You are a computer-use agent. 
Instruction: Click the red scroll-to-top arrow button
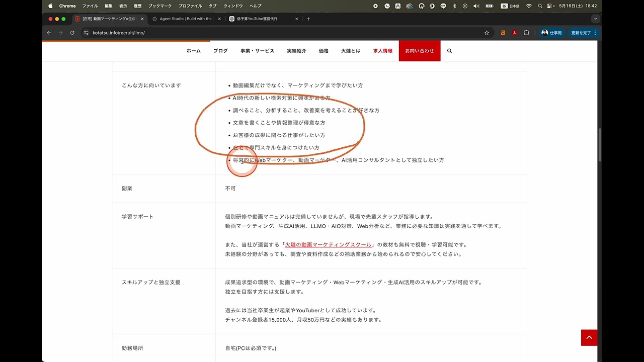(x=589, y=337)
